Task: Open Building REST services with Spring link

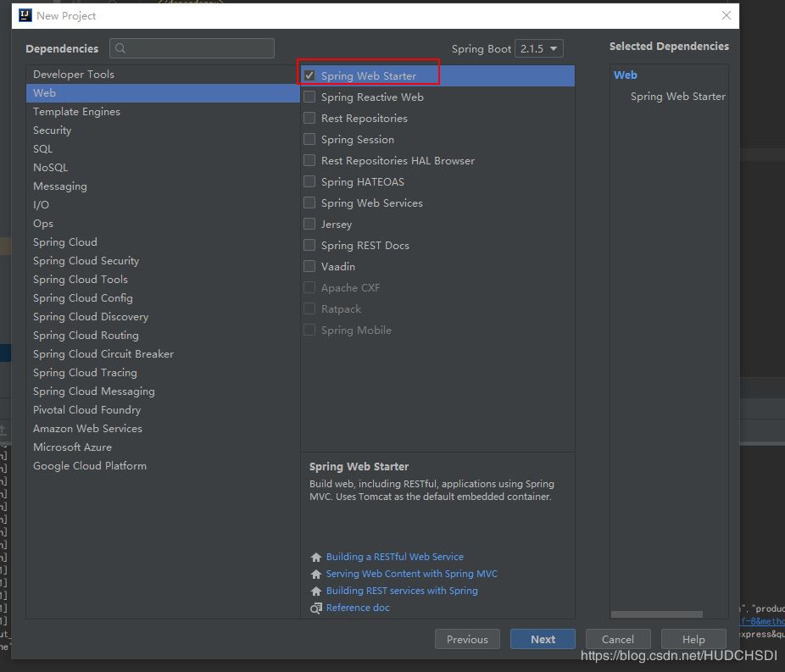Action: click(402, 591)
